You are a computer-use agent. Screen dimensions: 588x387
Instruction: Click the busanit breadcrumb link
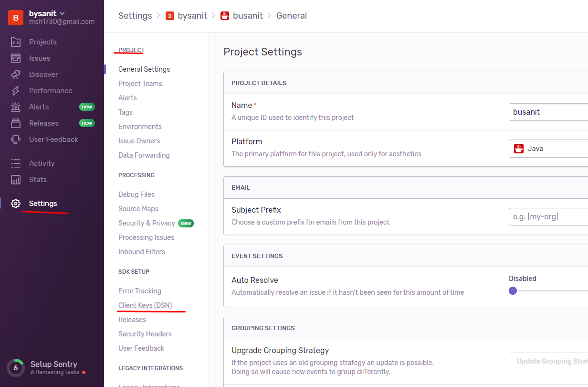click(248, 16)
